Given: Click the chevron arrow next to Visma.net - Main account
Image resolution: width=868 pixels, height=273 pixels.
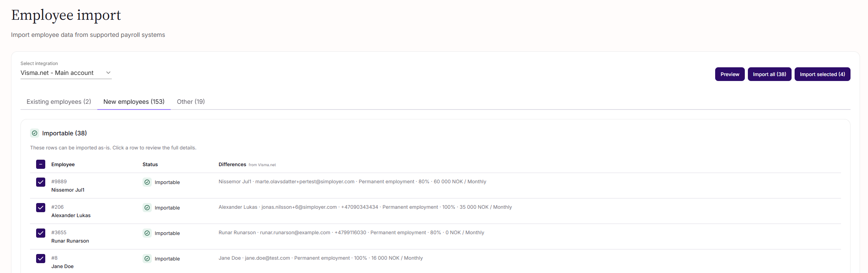Looking at the screenshot, I should pos(108,73).
